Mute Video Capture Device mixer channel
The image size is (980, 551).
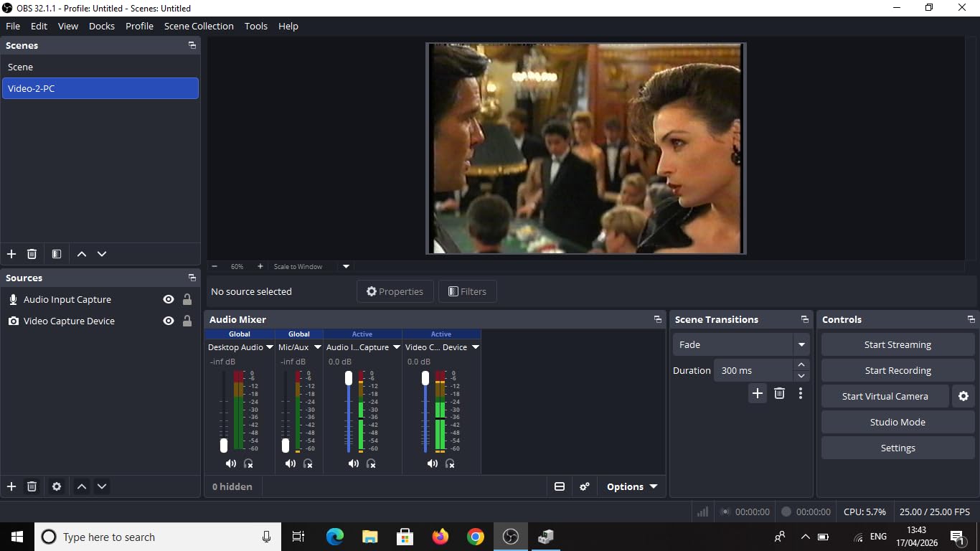coord(432,463)
